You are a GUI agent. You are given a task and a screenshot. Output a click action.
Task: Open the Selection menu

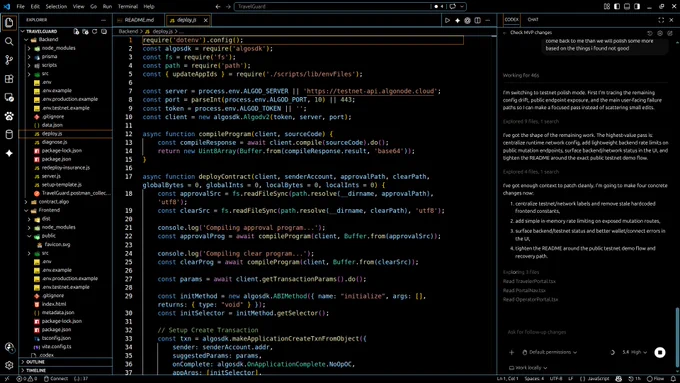pos(56,7)
